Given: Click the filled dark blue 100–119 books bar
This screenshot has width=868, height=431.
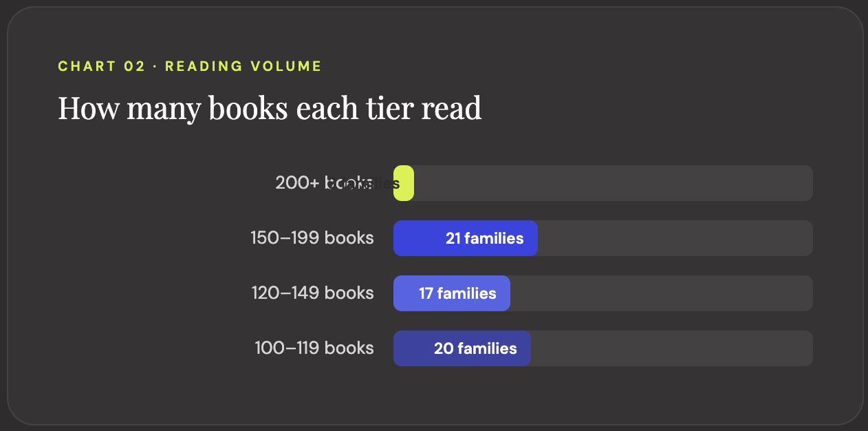Looking at the screenshot, I should [413, 348].
